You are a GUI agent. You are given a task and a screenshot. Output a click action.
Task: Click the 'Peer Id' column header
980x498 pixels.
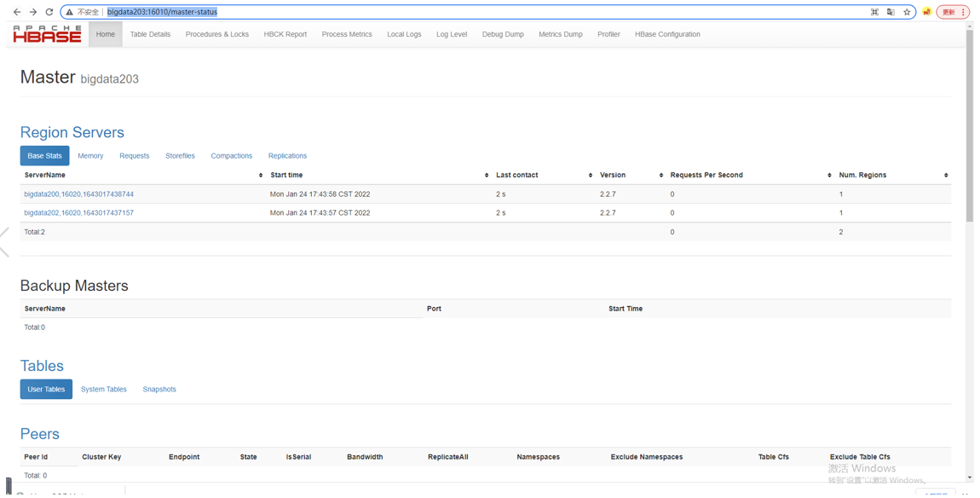pyautogui.click(x=36, y=457)
